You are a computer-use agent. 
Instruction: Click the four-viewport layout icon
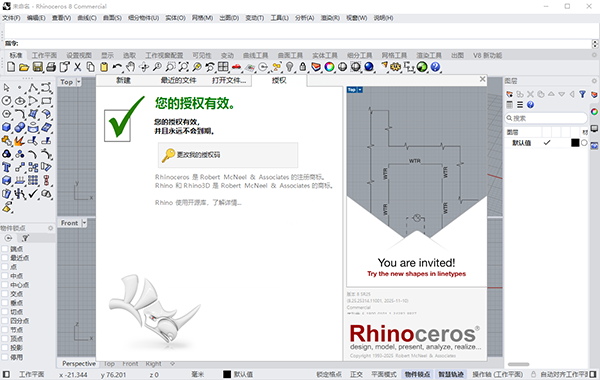(223, 67)
